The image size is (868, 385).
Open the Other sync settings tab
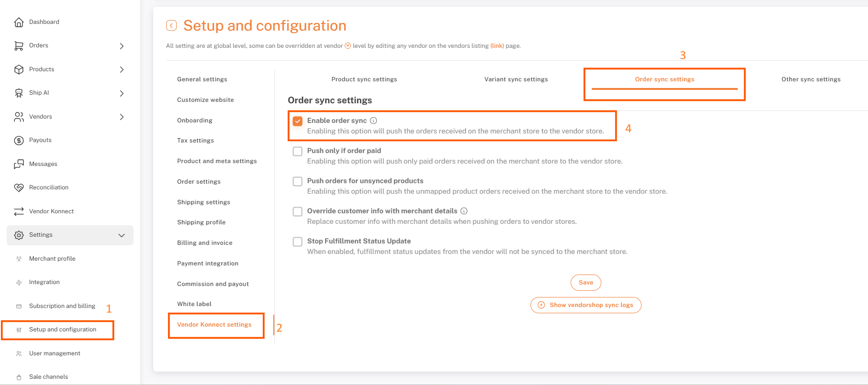pyautogui.click(x=811, y=79)
